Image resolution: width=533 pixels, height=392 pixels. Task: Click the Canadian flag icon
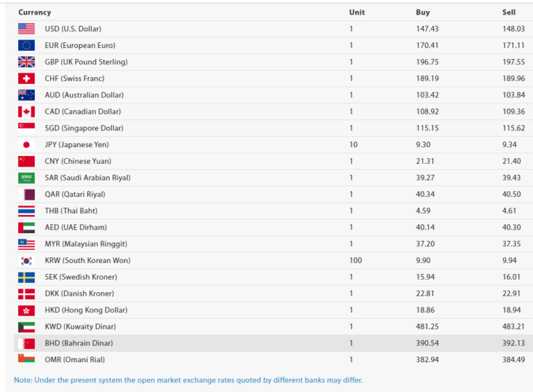26,112
